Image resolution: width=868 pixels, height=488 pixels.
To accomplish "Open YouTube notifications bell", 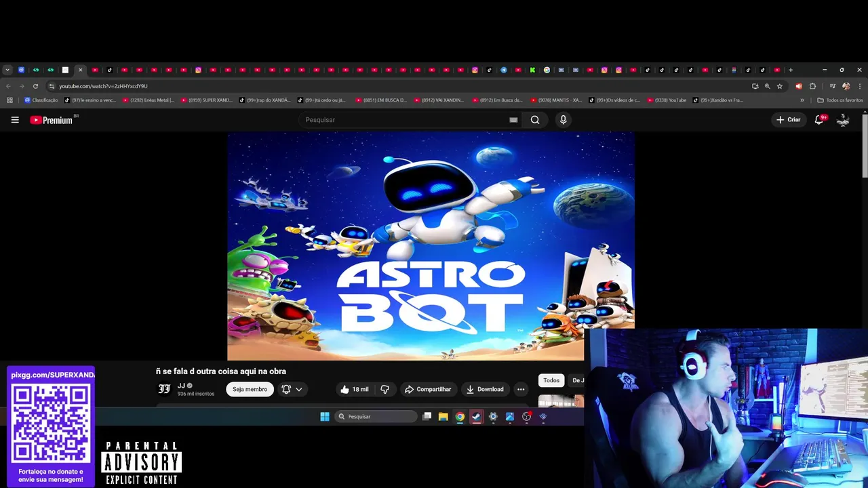I will tap(819, 120).
